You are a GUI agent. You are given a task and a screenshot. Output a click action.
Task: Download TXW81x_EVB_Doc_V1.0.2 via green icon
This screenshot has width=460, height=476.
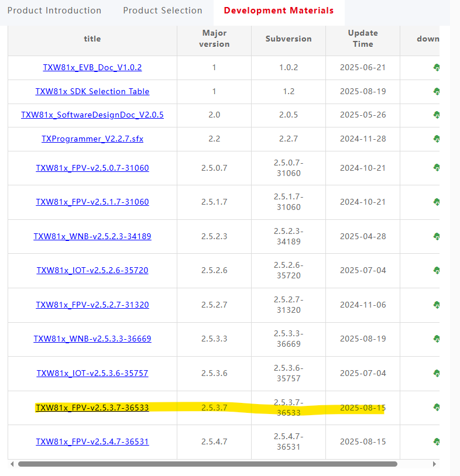[x=437, y=67]
